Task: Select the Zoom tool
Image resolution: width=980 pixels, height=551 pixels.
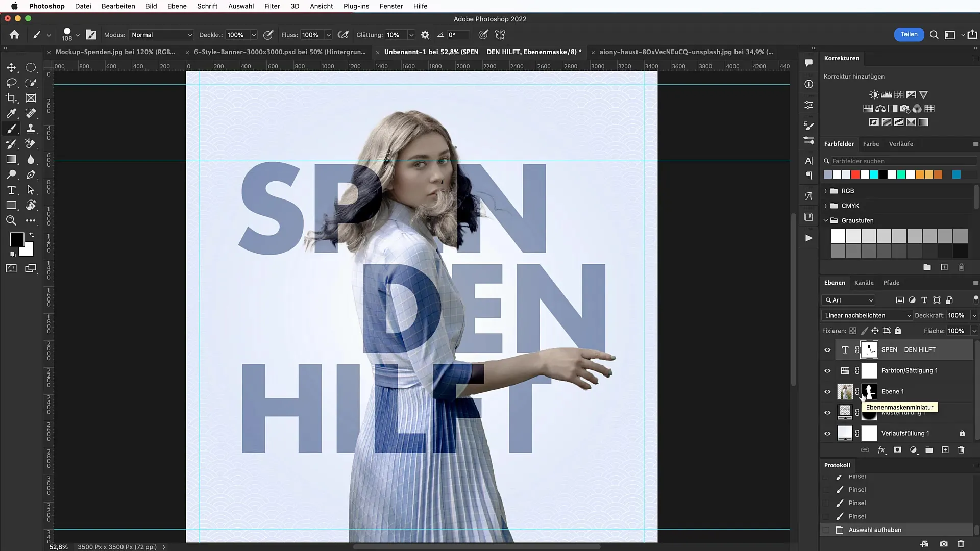Action: click(x=11, y=220)
